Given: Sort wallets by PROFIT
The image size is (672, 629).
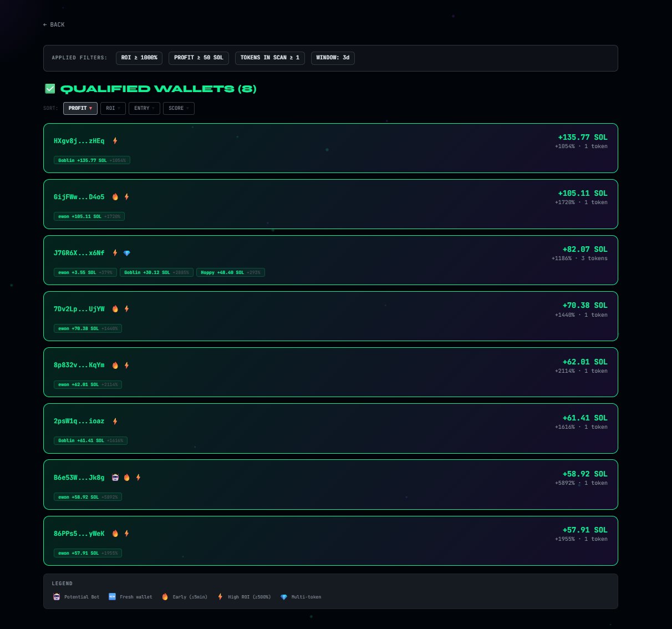Looking at the screenshot, I should pyautogui.click(x=80, y=108).
